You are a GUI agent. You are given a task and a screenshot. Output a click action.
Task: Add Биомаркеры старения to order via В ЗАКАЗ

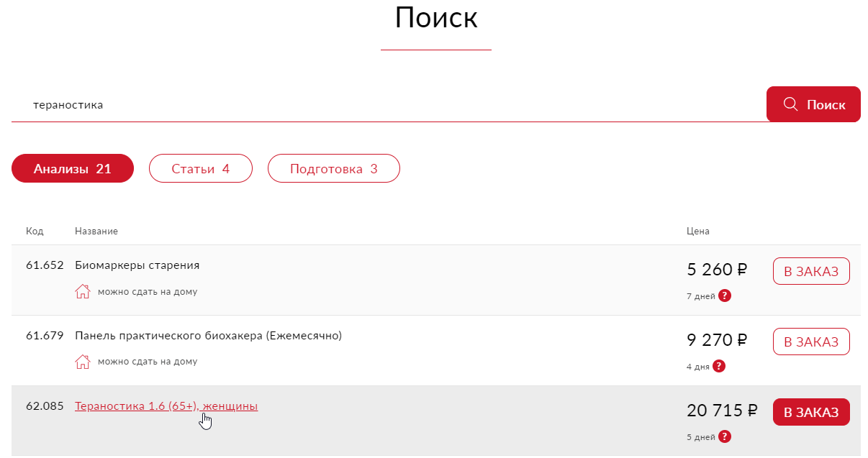(811, 271)
